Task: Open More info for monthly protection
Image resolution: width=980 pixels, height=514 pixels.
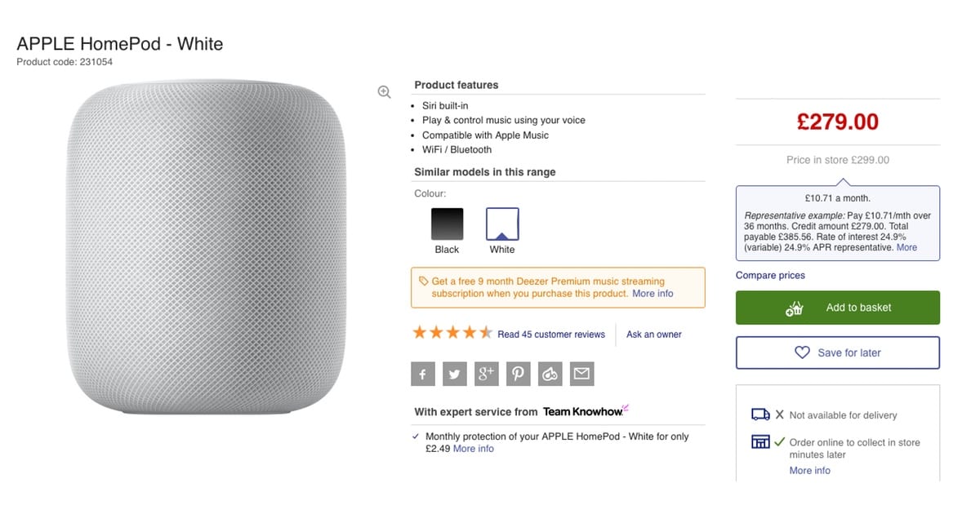Action: pos(474,449)
